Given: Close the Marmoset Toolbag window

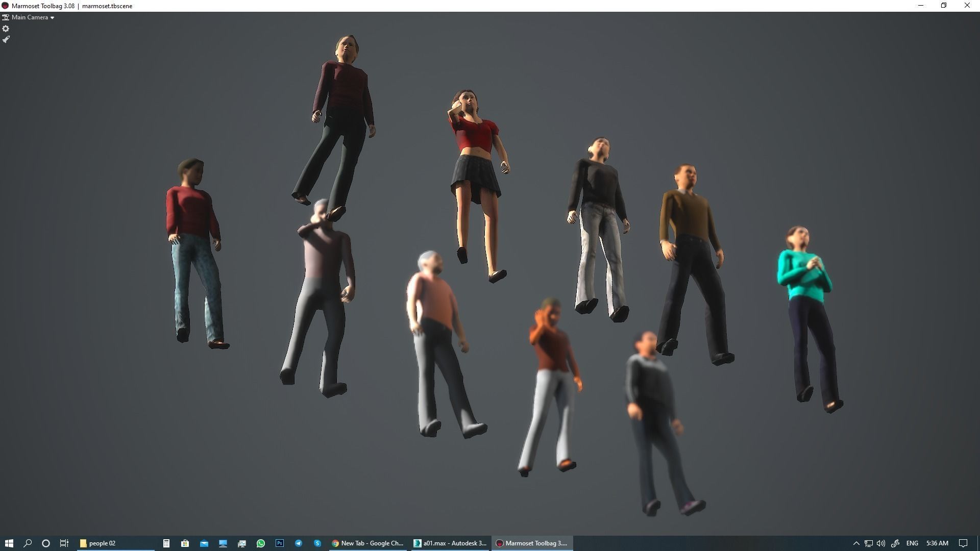Looking at the screenshot, I should click(967, 6).
